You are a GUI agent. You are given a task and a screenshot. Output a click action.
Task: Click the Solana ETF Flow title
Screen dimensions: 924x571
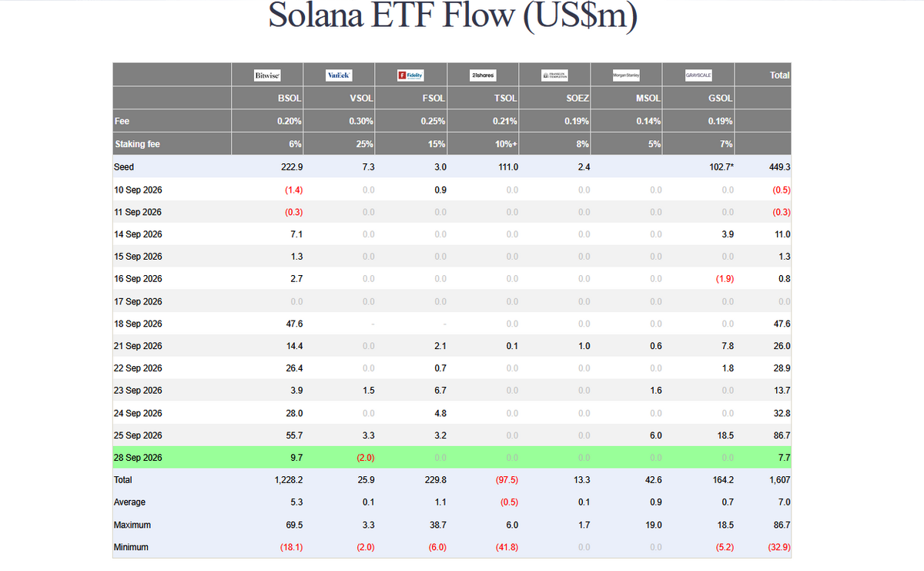[x=452, y=17]
